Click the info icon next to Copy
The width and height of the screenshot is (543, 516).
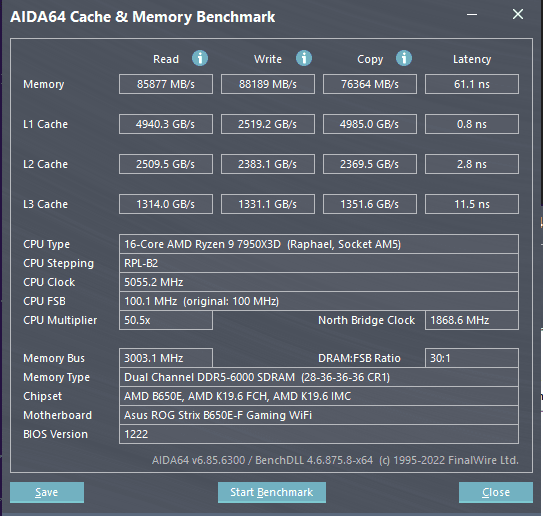point(404,58)
